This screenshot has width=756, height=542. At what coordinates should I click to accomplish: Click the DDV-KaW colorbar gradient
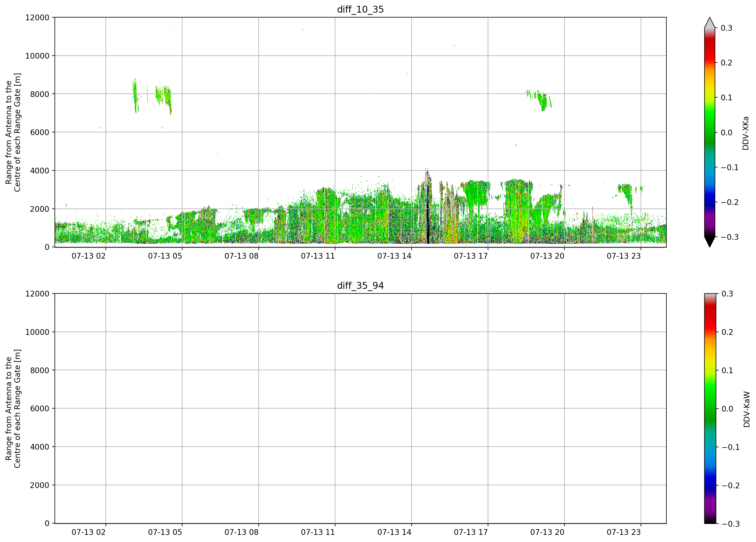pos(710,408)
